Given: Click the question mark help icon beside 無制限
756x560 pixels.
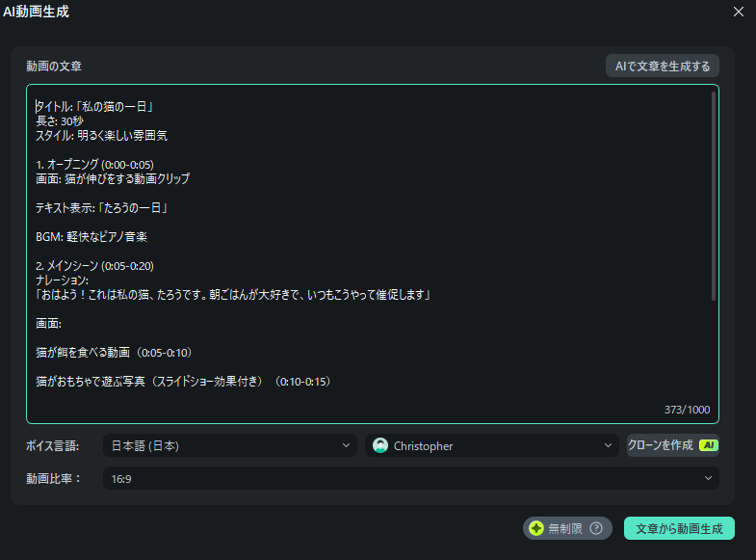Looking at the screenshot, I should pyautogui.click(x=596, y=528).
